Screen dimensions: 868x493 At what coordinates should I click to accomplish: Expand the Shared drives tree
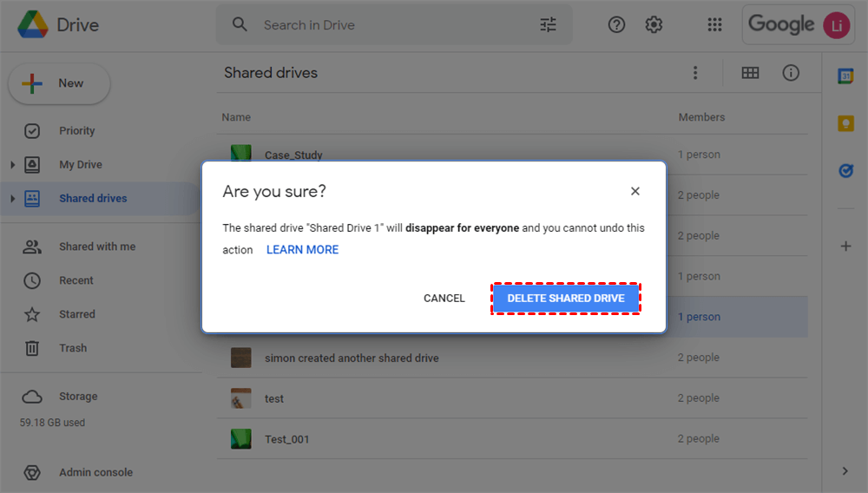point(12,199)
